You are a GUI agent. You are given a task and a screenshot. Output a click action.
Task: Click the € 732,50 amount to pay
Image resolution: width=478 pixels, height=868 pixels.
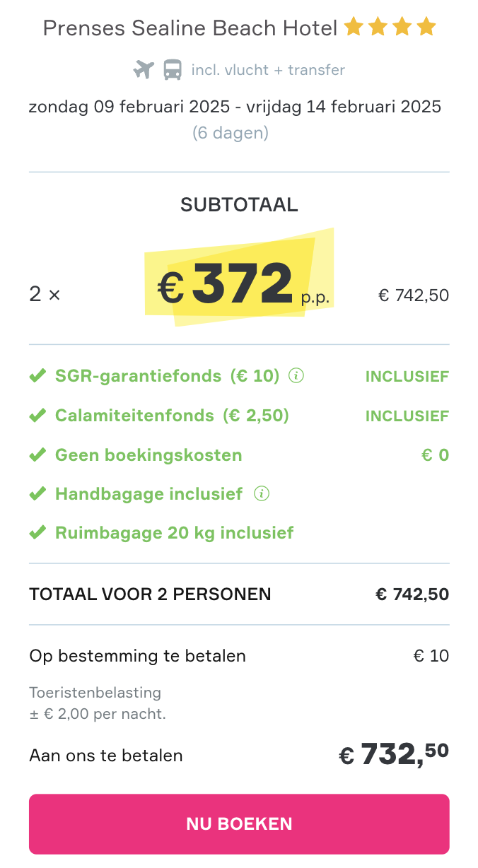click(394, 754)
